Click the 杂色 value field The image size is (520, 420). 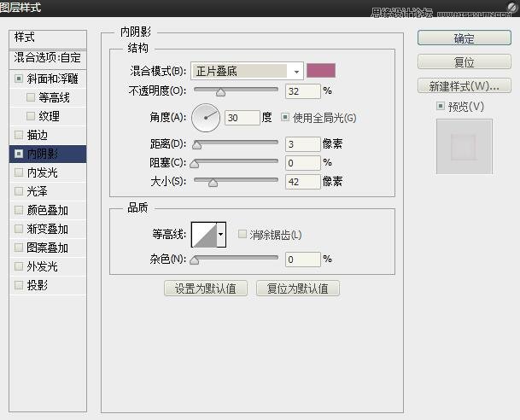click(x=303, y=260)
